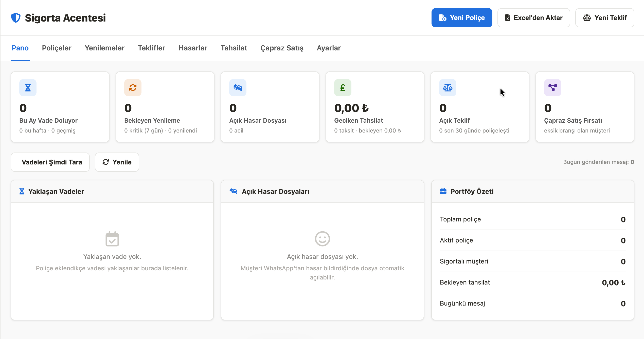This screenshot has height=339, width=644.
Task: Click the balance scale icon in Açık Teklif card
Action: [x=448, y=88]
